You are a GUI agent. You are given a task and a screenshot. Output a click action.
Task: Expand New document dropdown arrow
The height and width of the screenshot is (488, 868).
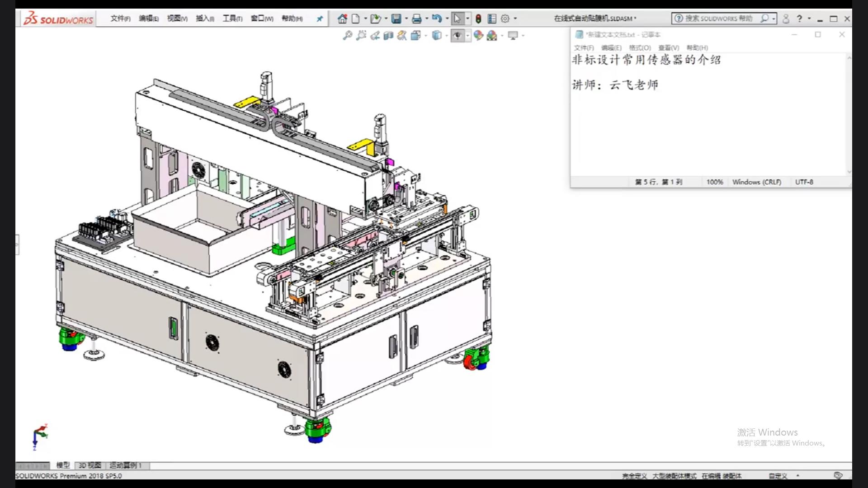click(x=365, y=19)
